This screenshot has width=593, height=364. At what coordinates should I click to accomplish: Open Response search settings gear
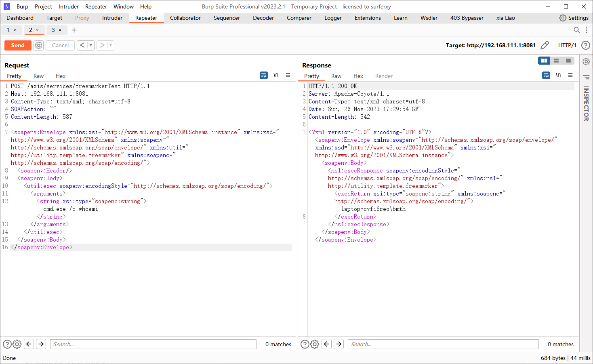(315, 344)
